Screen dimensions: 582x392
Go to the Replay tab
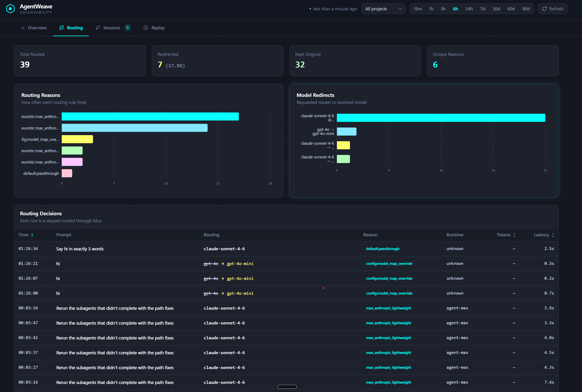point(154,28)
